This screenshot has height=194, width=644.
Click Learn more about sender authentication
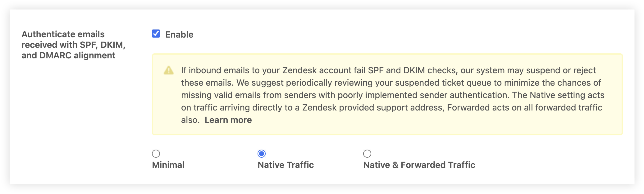(x=228, y=120)
